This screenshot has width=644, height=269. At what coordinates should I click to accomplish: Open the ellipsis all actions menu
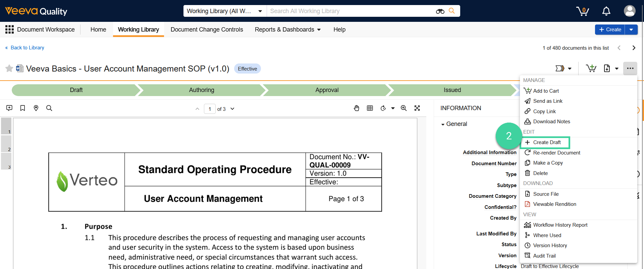click(630, 69)
